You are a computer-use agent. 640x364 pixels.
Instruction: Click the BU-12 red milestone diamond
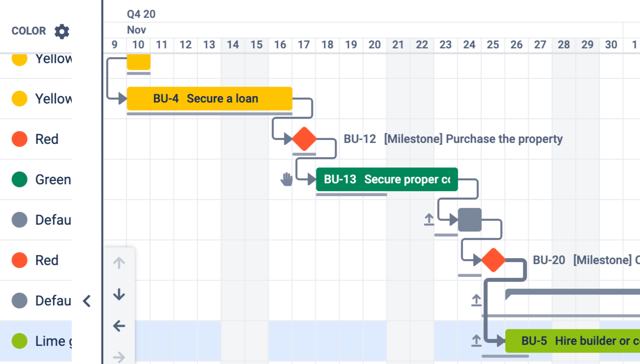click(304, 139)
